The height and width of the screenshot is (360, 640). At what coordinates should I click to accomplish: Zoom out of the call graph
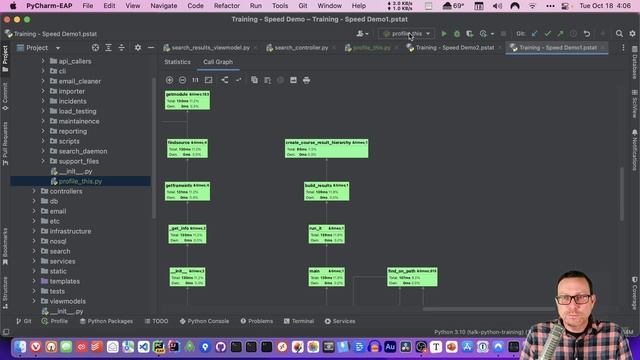point(182,80)
